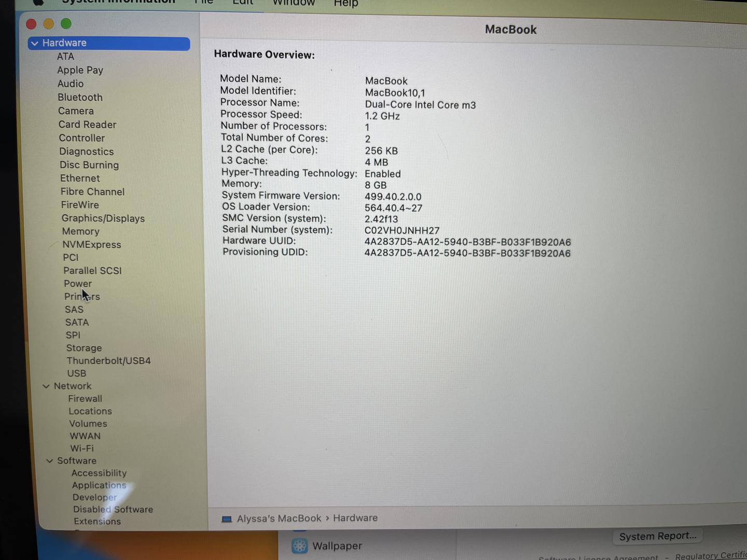Select Storage in the sidebar
Image resolution: width=747 pixels, height=560 pixels.
point(84,348)
